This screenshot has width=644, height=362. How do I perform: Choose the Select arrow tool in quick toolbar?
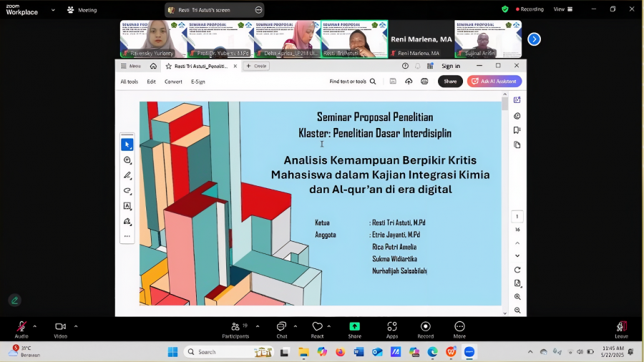[127, 145]
